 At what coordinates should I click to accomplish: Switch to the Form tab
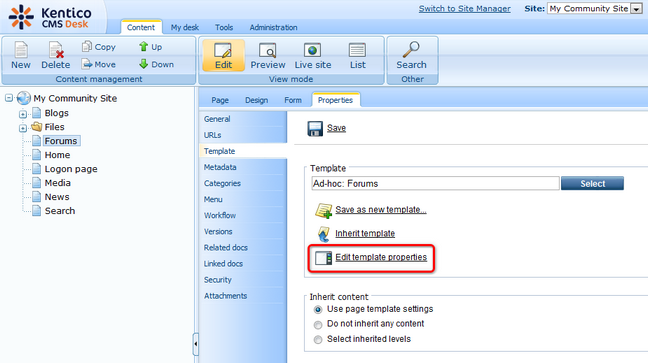click(x=293, y=100)
